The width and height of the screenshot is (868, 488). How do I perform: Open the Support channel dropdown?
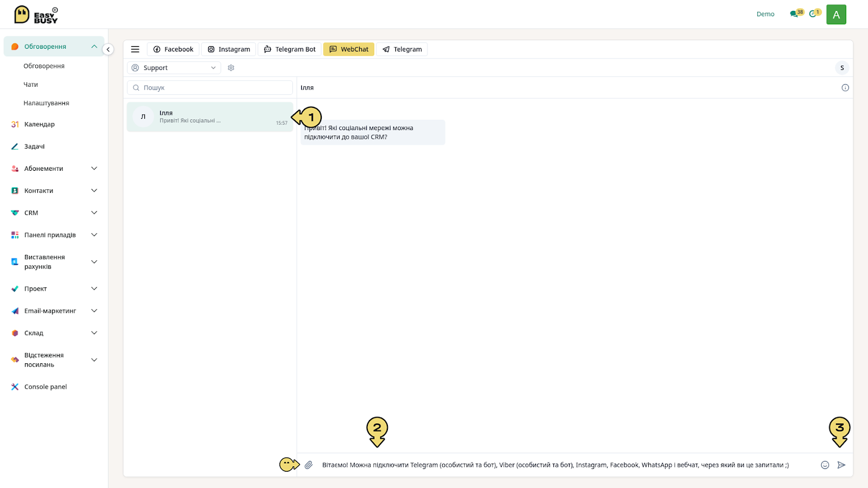[x=174, y=68]
